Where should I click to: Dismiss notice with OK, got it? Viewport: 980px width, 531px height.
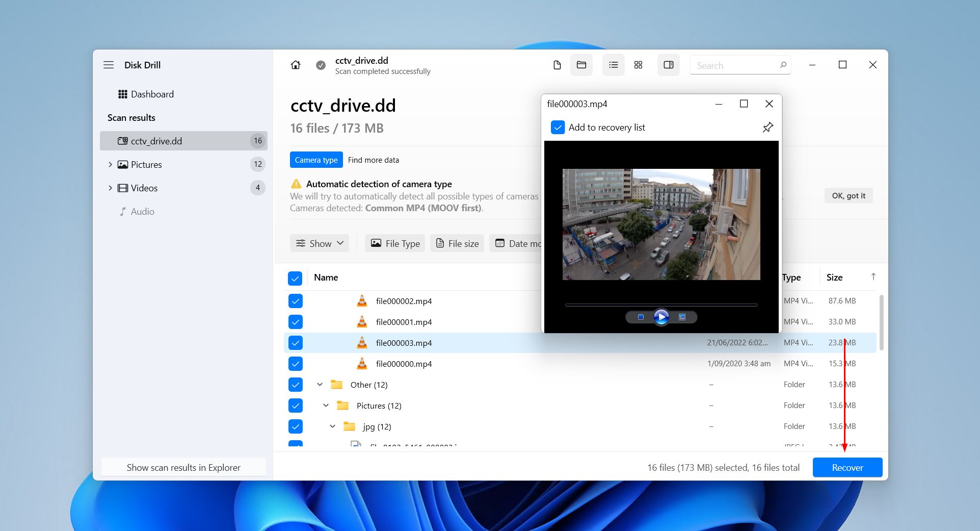pos(849,195)
